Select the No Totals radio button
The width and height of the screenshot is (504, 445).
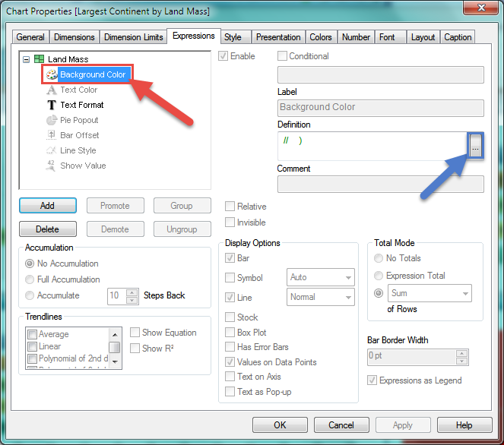pos(379,258)
